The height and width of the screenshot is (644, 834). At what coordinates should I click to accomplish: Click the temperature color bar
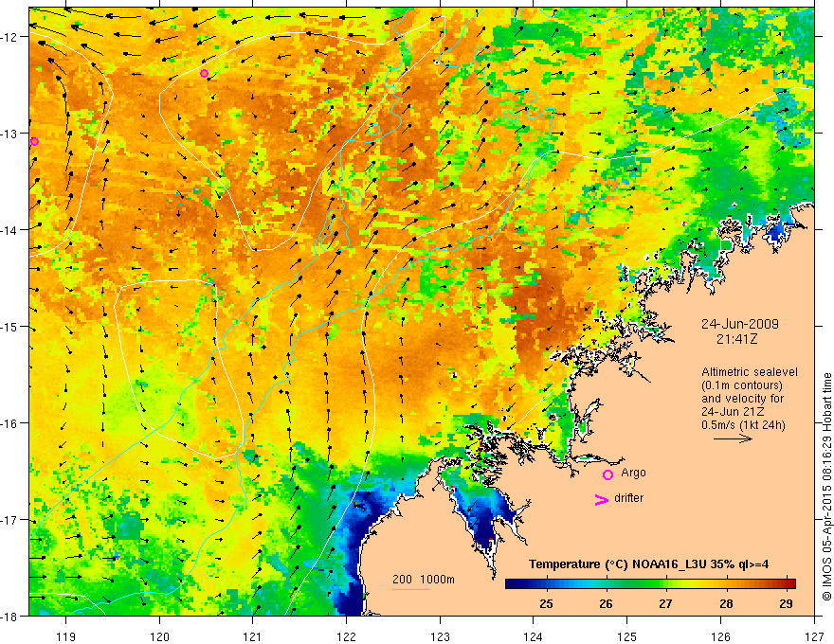click(650, 584)
